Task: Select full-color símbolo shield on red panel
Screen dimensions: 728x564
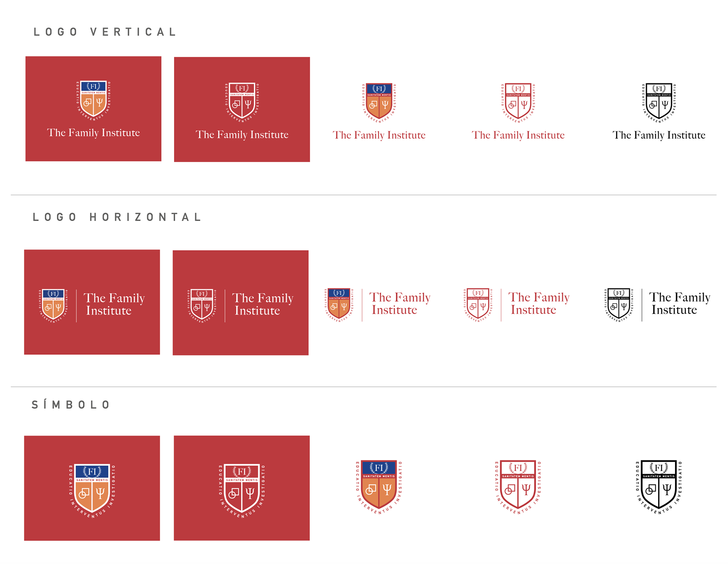Action: (x=92, y=489)
